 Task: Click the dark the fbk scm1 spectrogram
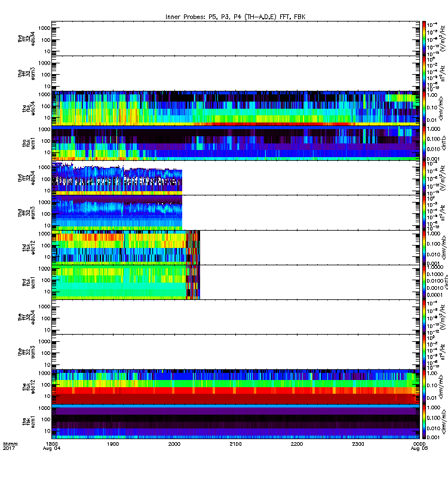(235, 422)
